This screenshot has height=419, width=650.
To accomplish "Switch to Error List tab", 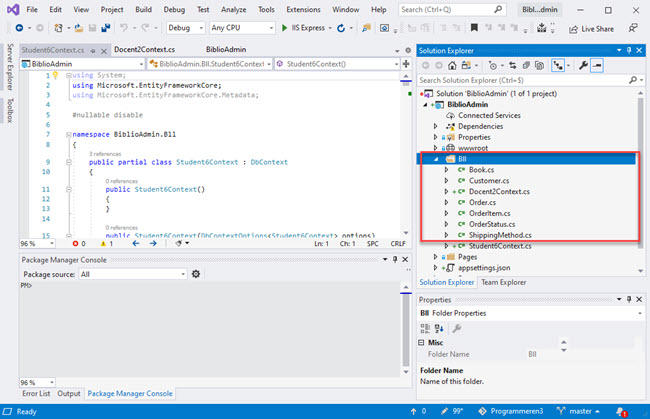I will click(x=36, y=393).
